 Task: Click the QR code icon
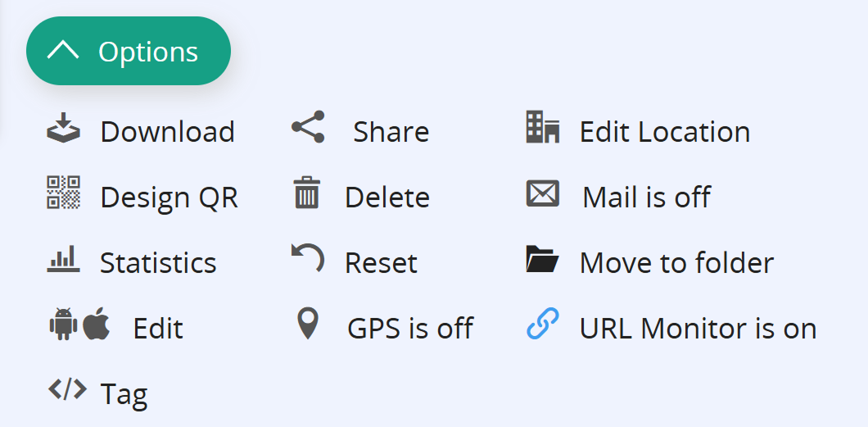pyautogui.click(x=63, y=193)
